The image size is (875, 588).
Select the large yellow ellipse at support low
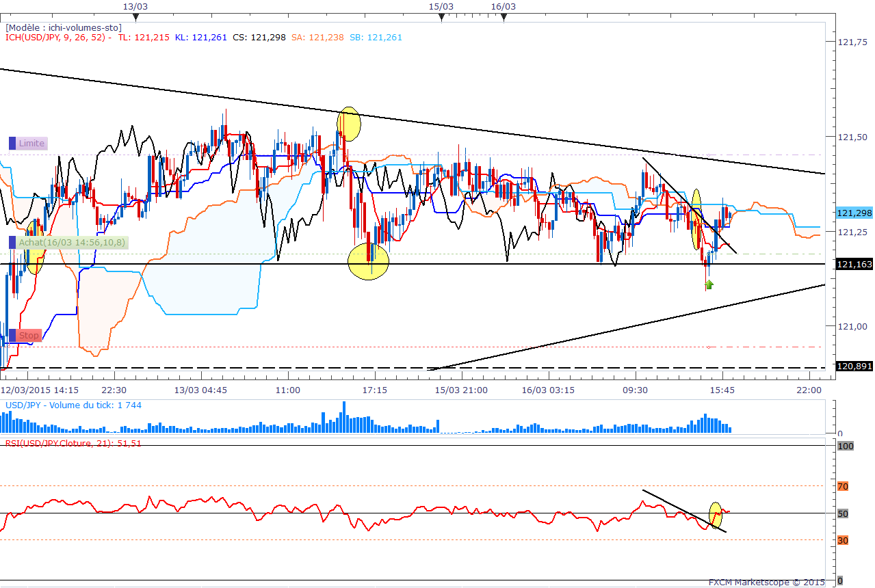point(368,262)
